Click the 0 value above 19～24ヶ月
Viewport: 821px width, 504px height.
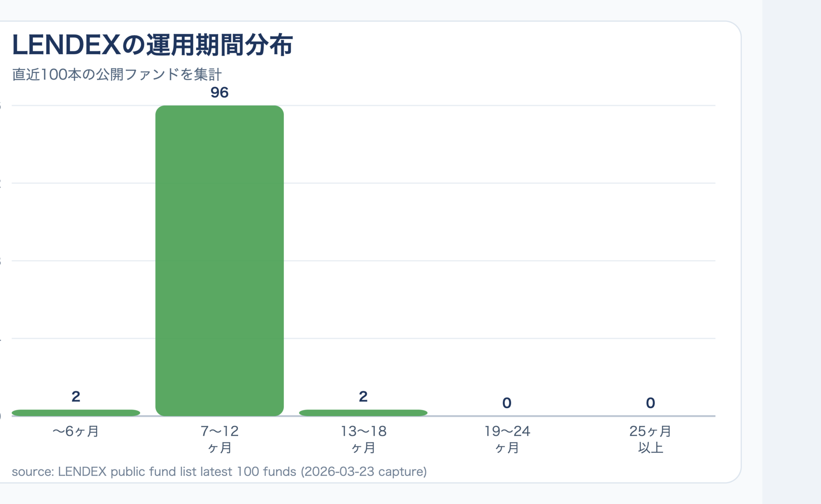[507, 403]
